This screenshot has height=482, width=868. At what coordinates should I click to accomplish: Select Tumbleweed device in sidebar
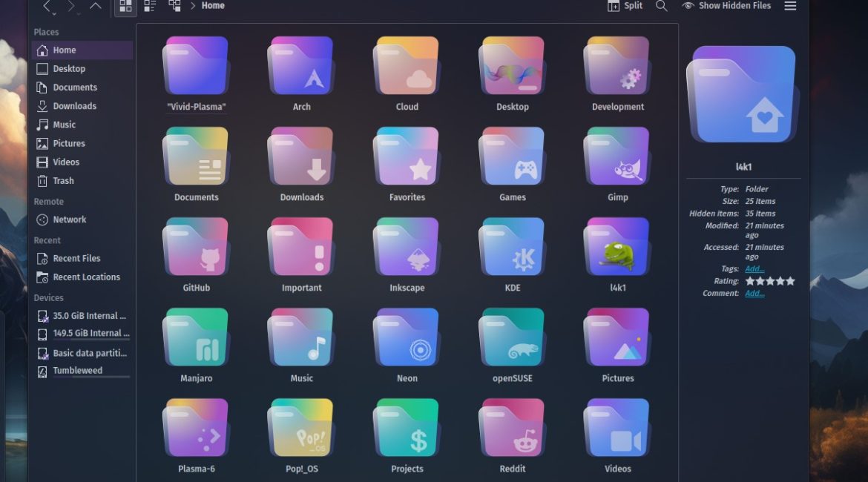[x=77, y=371]
